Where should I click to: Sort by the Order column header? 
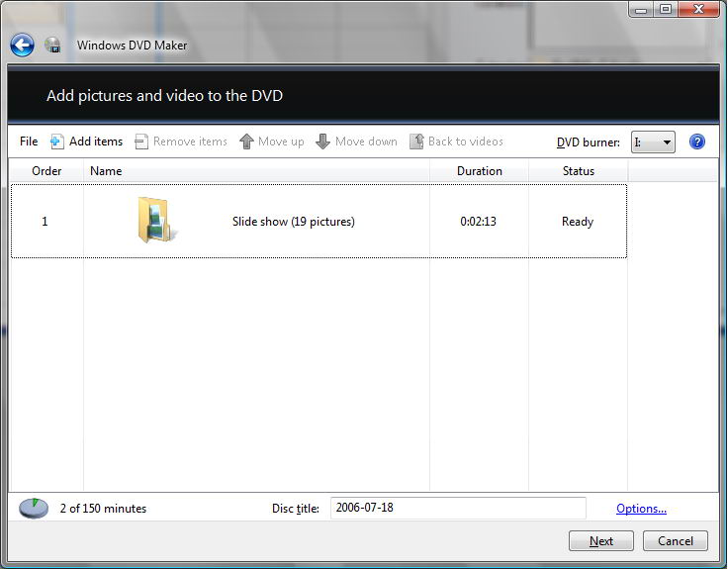(x=46, y=171)
